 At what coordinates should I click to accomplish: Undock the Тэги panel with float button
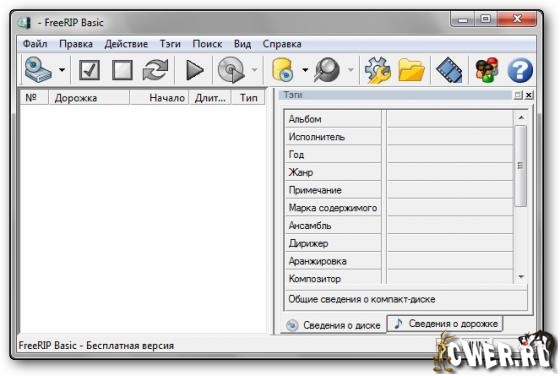click(x=518, y=95)
